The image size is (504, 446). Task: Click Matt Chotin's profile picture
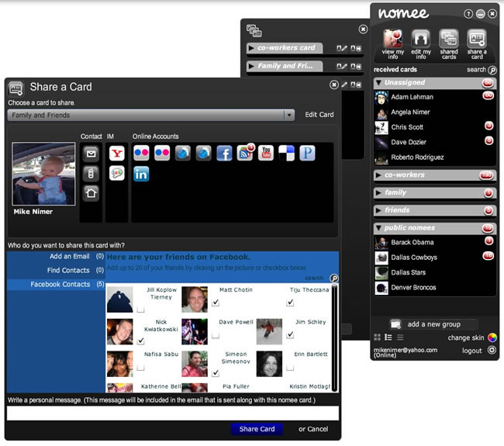click(195, 299)
